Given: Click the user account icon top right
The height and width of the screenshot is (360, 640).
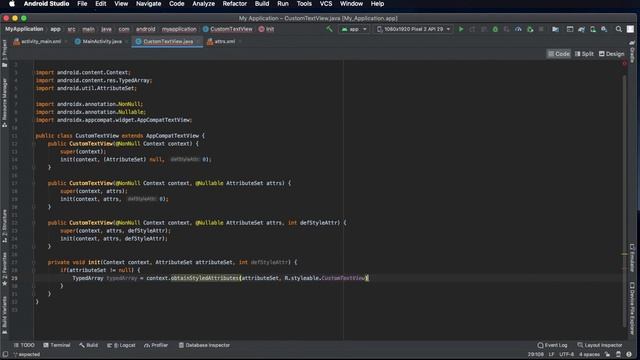Looking at the screenshot, I should [x=630, y=29].
